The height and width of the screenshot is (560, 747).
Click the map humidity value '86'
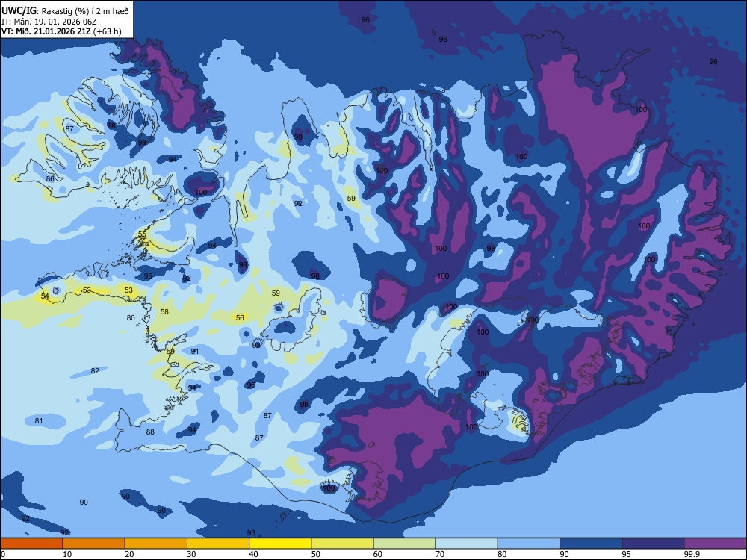[50, 179]
